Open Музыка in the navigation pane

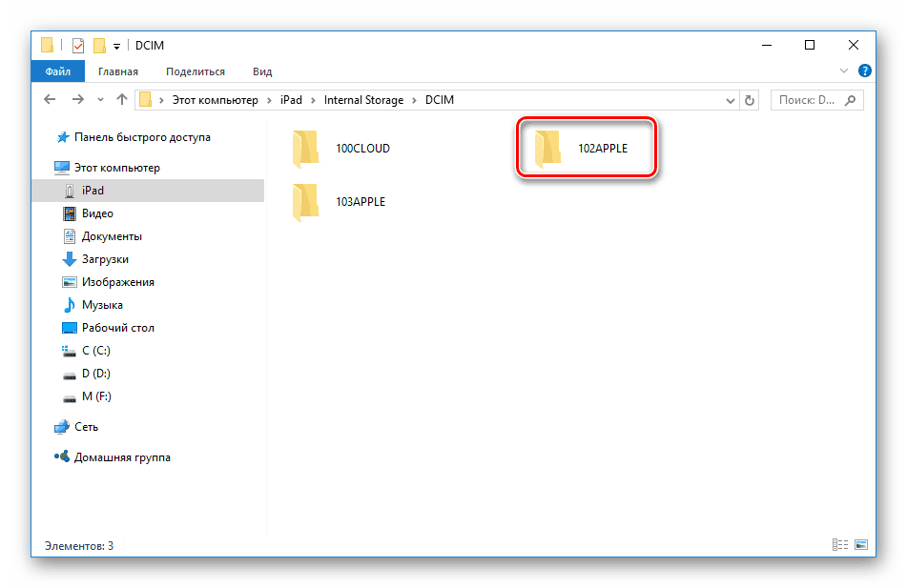[93, 305]
